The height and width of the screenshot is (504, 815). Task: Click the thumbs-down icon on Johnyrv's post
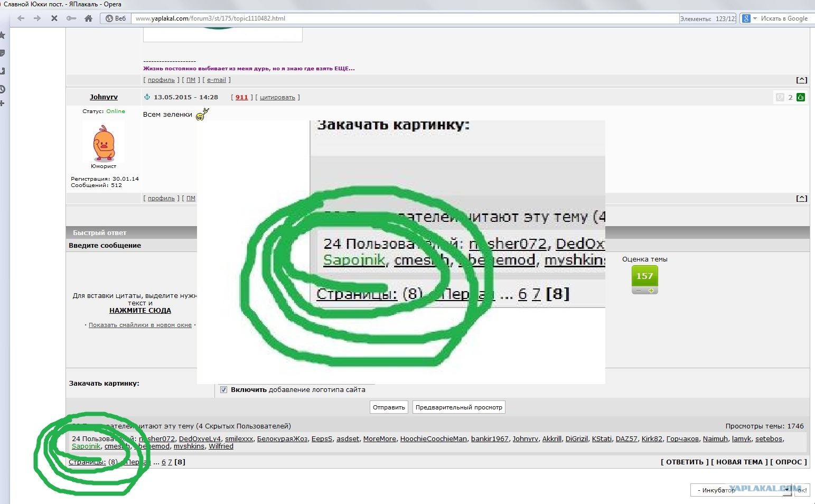[780, 97]
